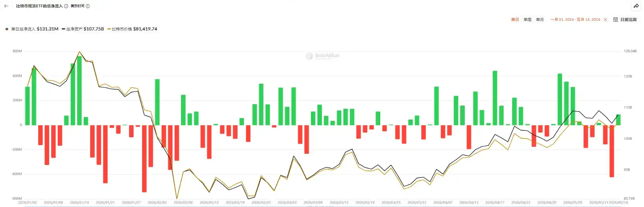Click the 110B right axis label

click(x=628, y=108)
